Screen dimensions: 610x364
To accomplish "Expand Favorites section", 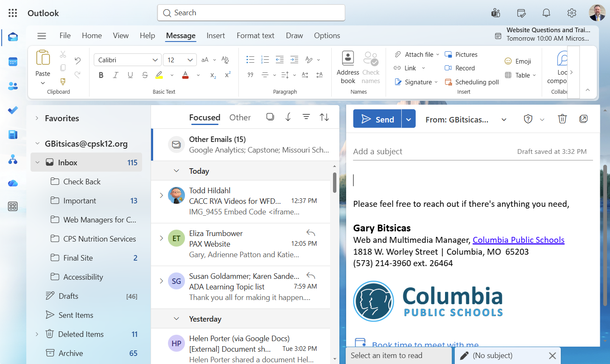I will tap(37, 118).
